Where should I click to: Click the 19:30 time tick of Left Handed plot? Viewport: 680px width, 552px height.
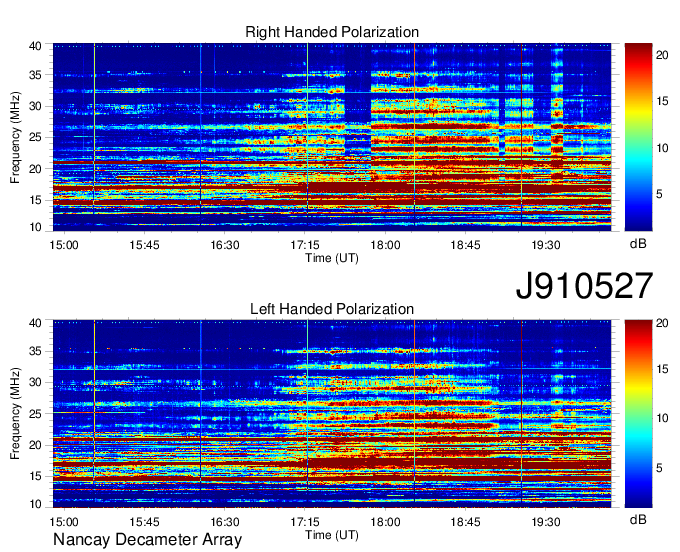(x=546, y=521)
